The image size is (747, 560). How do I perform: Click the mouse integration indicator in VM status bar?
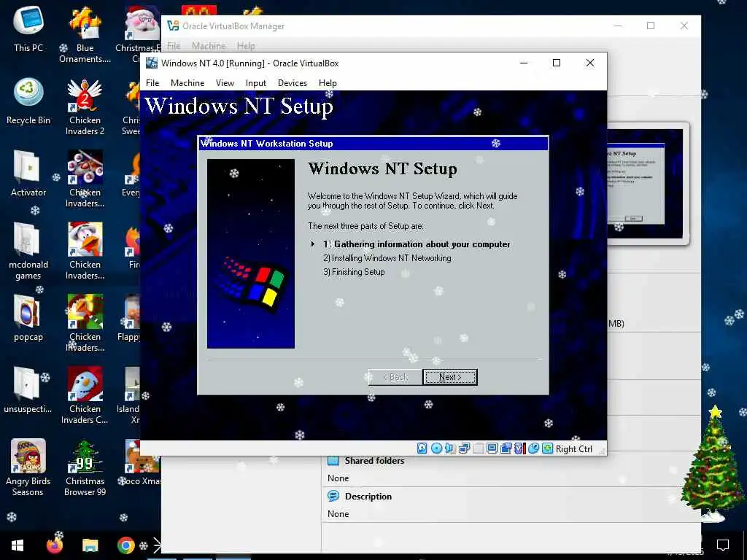[x=533, y=448]
